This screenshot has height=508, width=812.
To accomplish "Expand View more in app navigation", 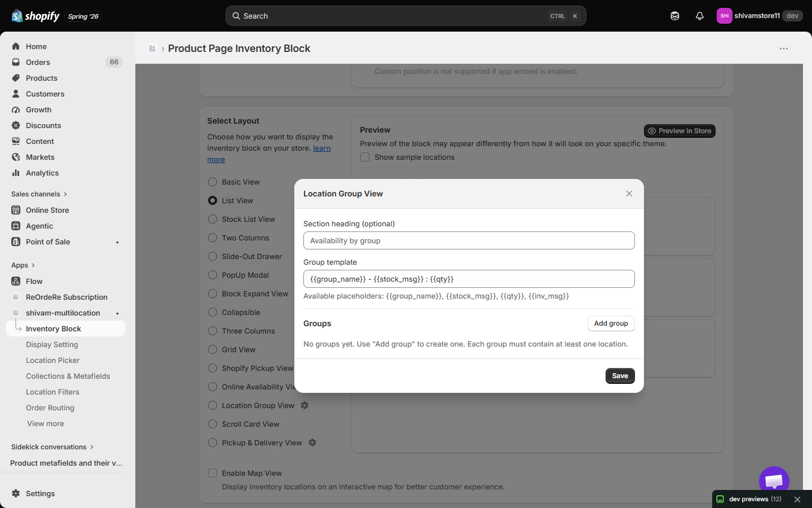I will click(x=46, y=423).
